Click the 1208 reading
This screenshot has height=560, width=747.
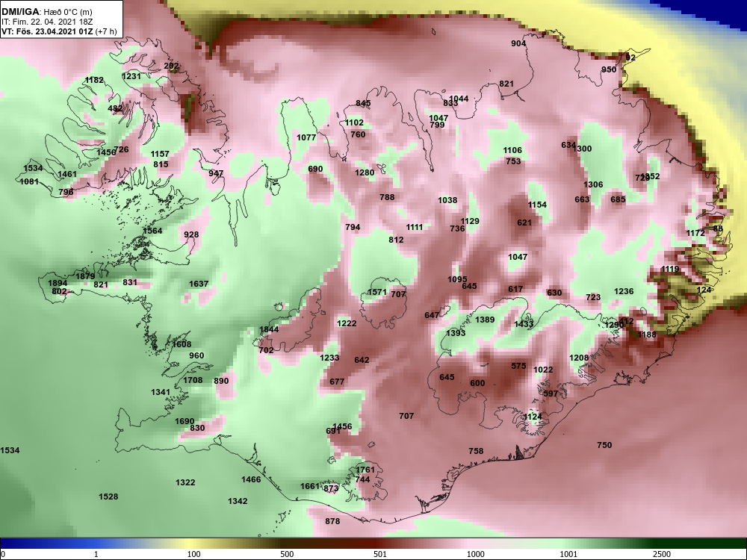(x=579, y=358)
